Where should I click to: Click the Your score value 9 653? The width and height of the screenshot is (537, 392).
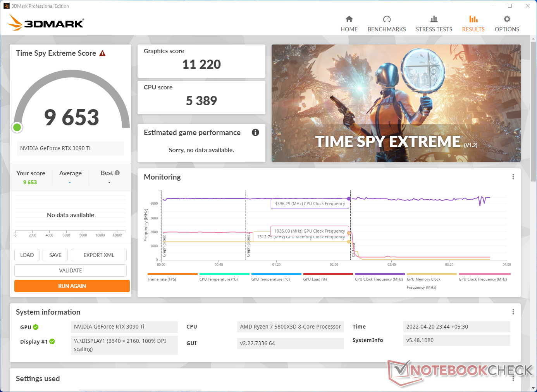point(30,182)
